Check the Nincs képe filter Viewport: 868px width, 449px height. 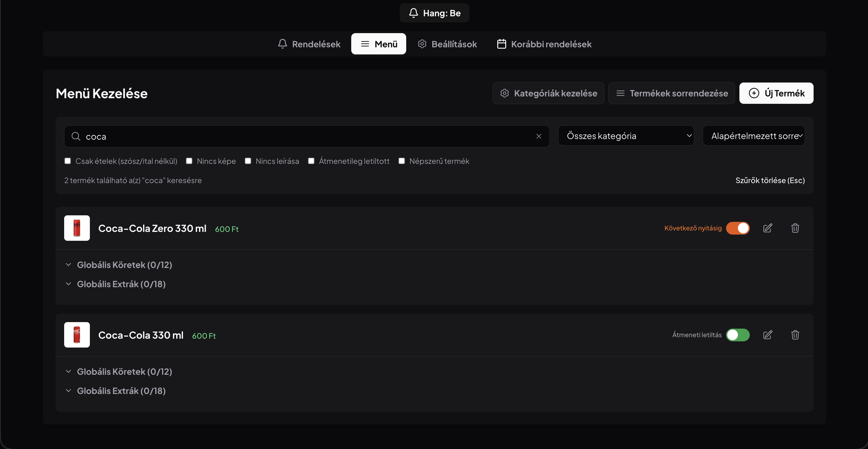tap(189, 161)
